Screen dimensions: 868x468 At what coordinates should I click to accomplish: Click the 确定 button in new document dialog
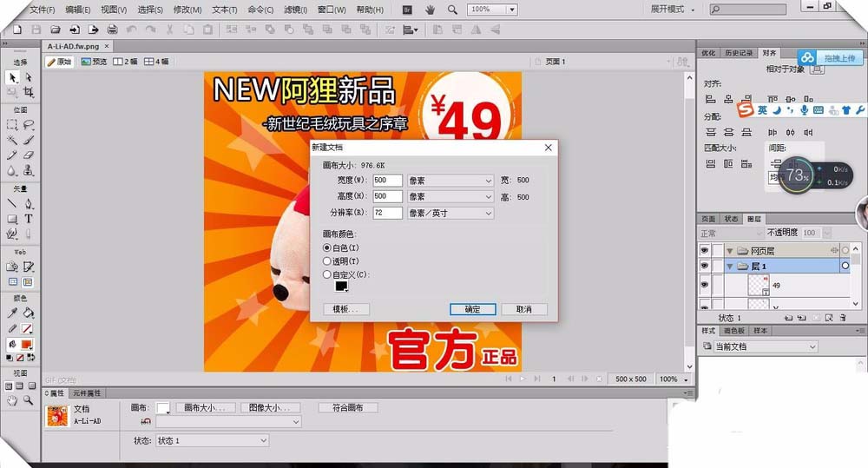472,309
